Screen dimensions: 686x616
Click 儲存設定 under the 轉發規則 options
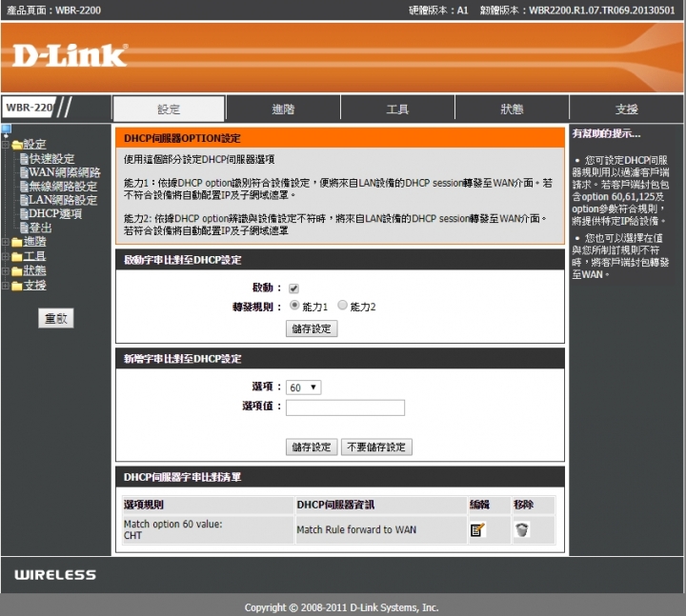click(x=312, y=328)
